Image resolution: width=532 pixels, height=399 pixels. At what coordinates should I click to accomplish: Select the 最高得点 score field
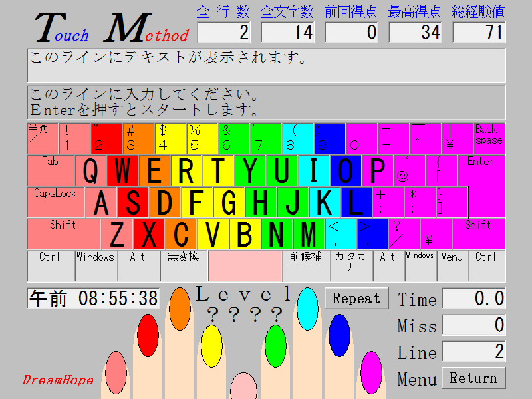click(x=415, y=32)
